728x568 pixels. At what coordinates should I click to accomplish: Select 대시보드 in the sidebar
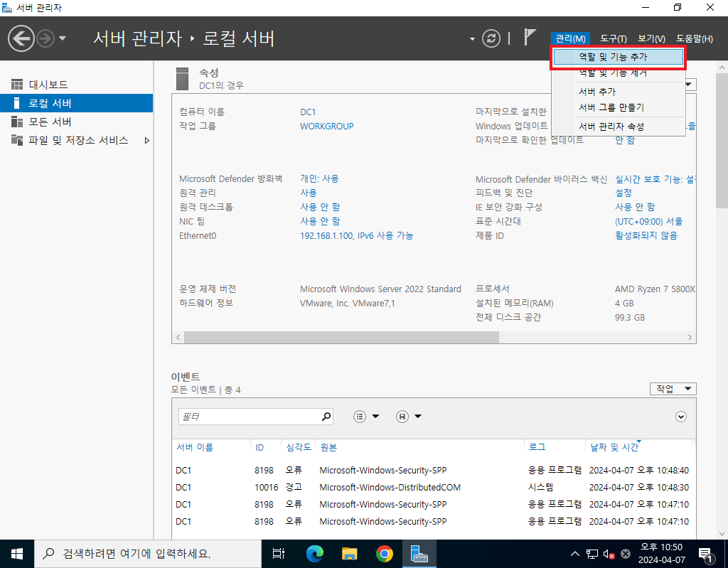pos(76,85)
